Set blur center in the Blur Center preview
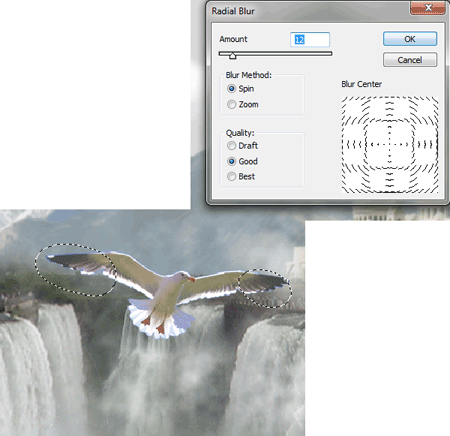450x436 pixels. click(x=390, y=145)
